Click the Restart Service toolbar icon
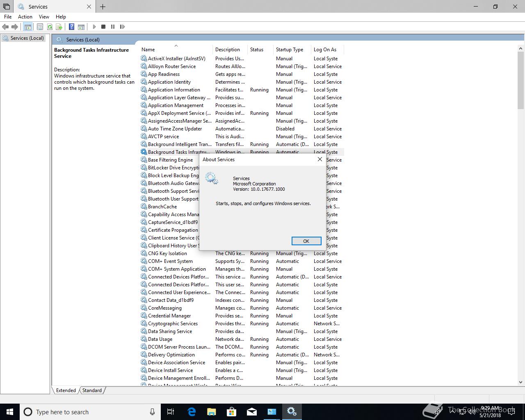Screen dimensions: 525x420 [x=122, y=27]
